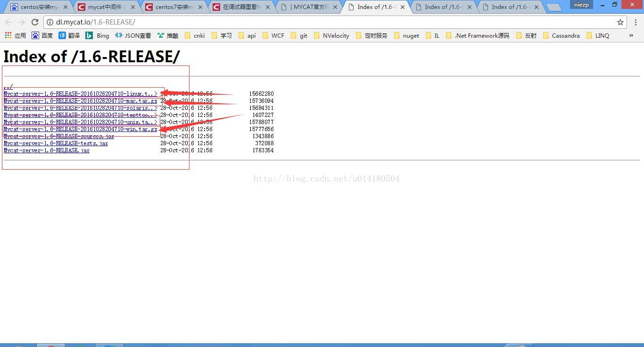Expand the LINQ bookmark folder
The height and width of the screenshot is (347, 644).
(597, 35)
